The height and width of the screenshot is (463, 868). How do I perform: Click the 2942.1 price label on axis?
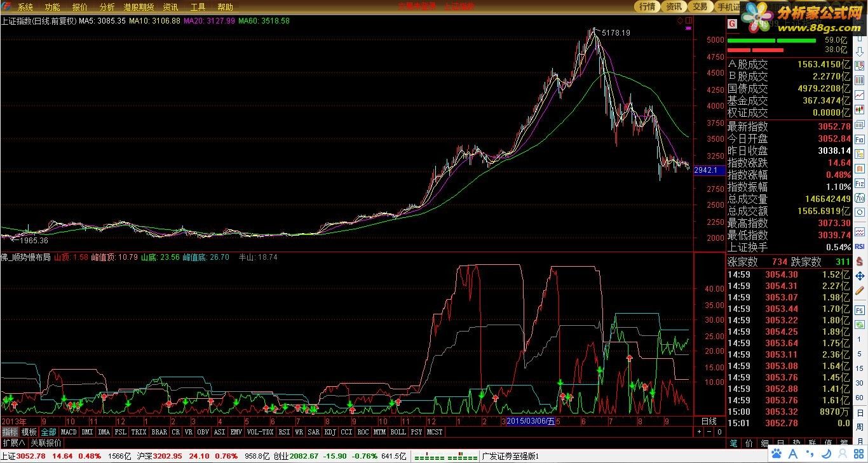pos(709,170)
